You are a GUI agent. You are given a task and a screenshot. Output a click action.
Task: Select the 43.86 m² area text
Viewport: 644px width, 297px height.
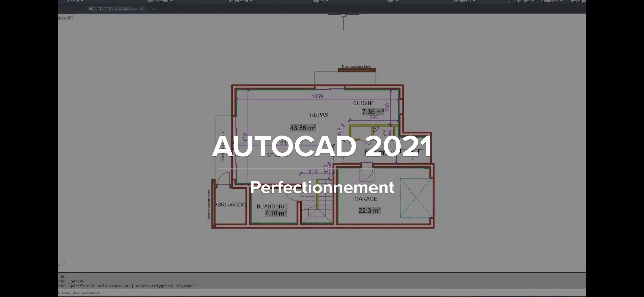pyautogui.click(x=303, y=128)
